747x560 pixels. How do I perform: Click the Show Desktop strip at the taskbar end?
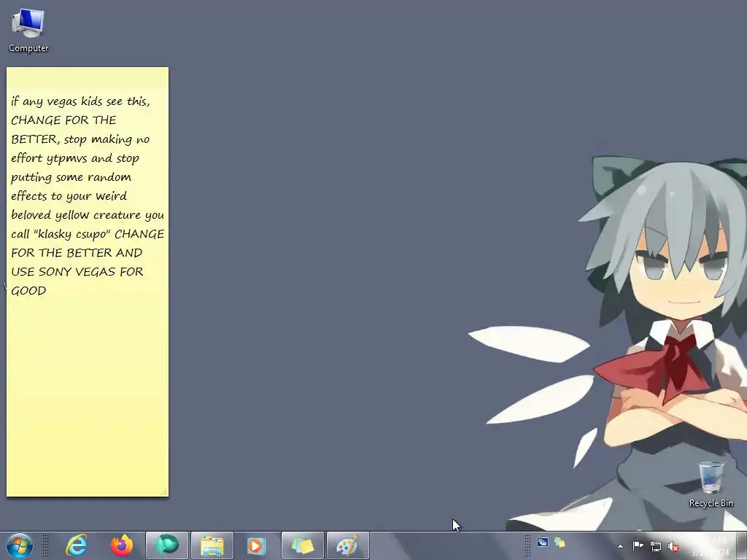coord(742,545)
